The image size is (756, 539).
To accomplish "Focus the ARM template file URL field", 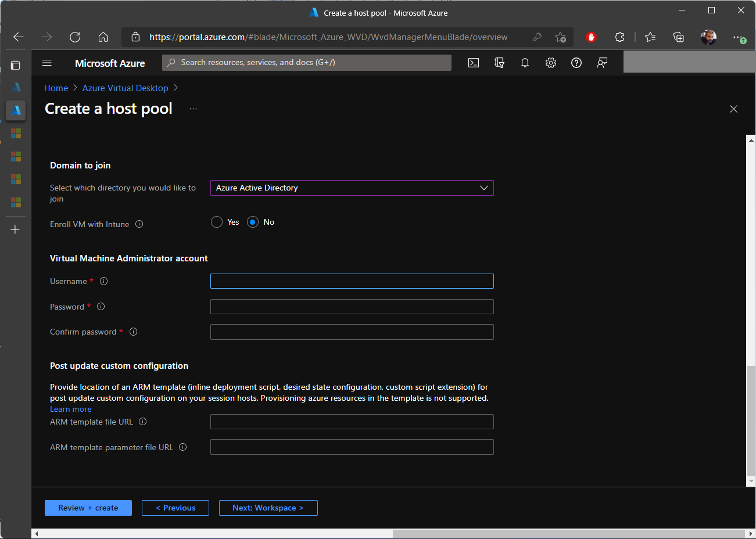I will 352,422.
